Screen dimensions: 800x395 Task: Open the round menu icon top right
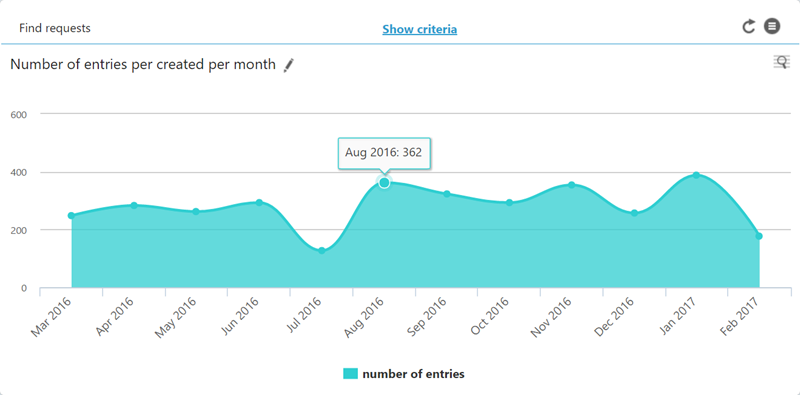tap(772, 26)
